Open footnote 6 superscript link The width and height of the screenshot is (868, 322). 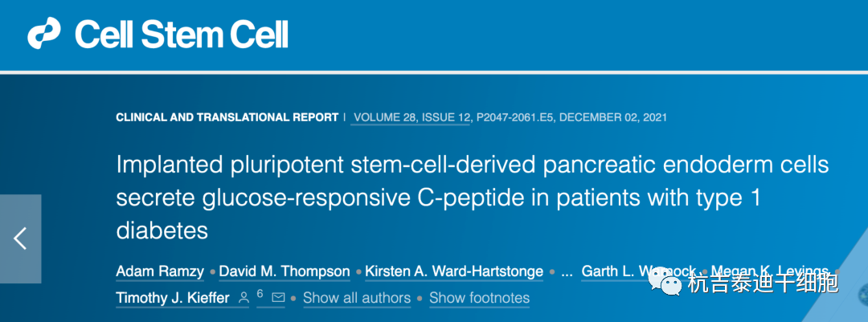pyautogui.click(x=260, y=294)
